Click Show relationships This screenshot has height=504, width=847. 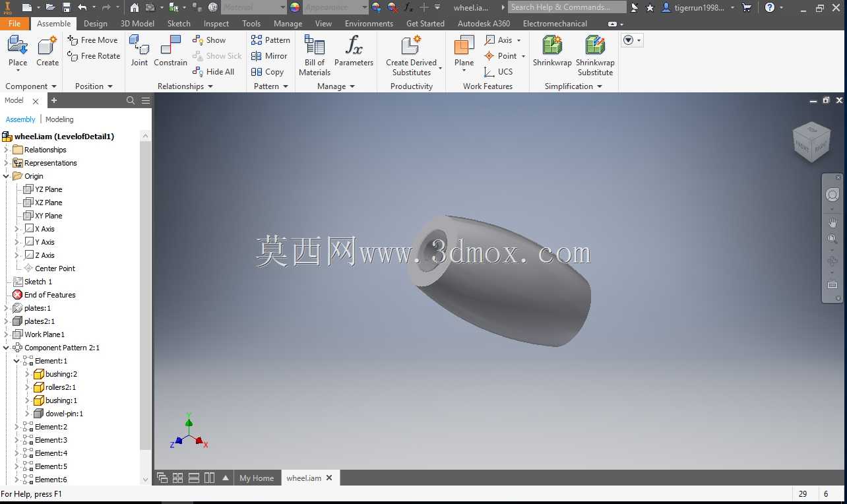[209, 40]
